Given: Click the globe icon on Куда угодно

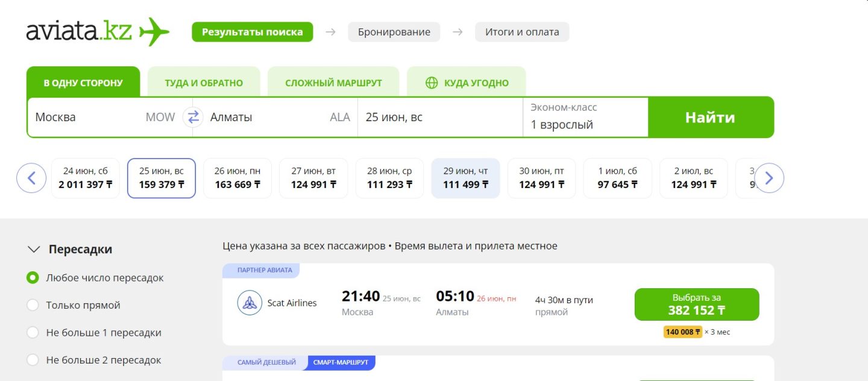Looking at the screenshot, I should [432, 83].
